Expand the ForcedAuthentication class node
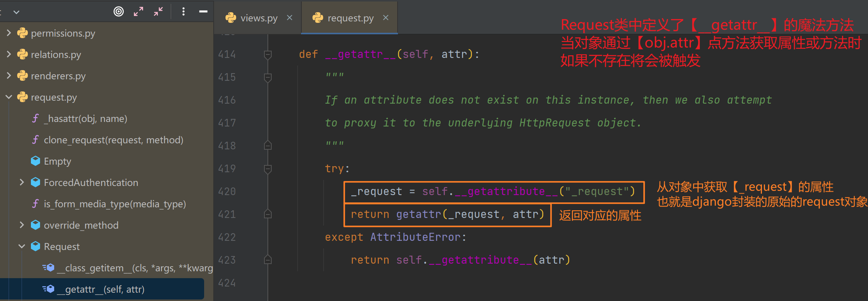868x301 pixels. pyautogui.click(x=22, y=183)
